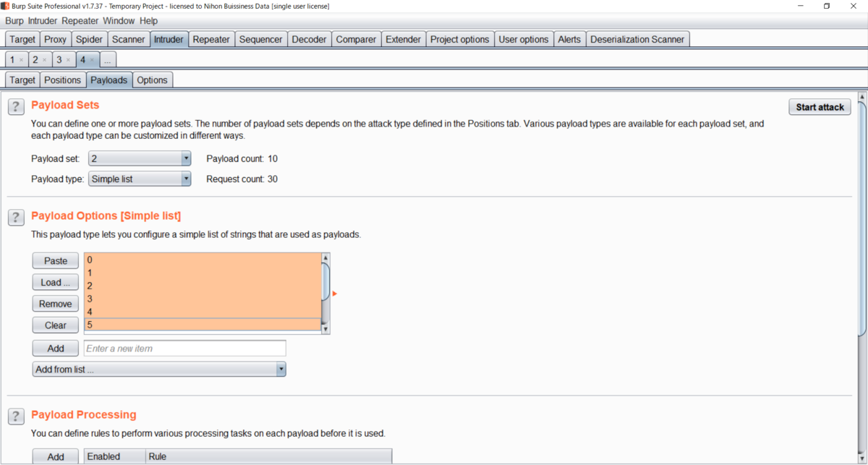Open the Comparer tab
868x465 pixels.
point(356,39)
